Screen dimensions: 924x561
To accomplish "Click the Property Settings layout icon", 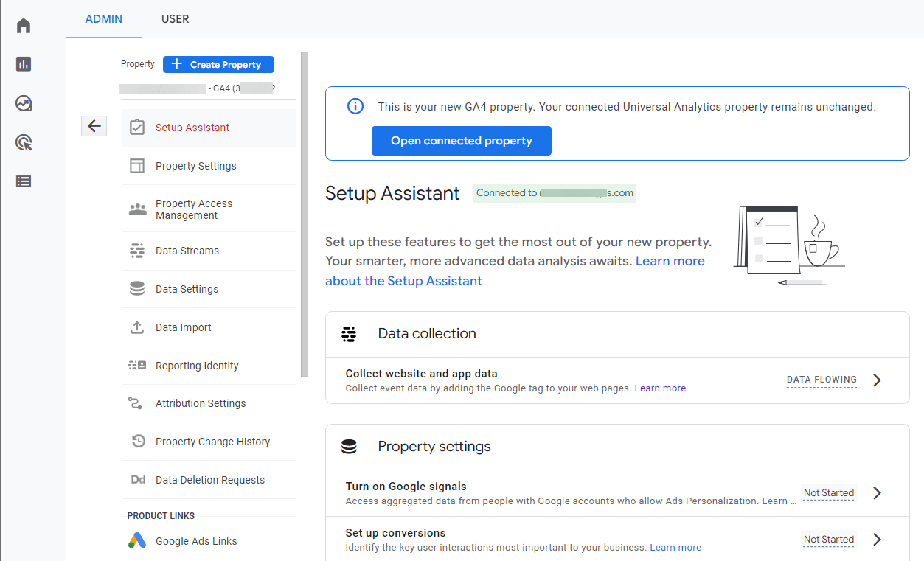I will [137, 166].
